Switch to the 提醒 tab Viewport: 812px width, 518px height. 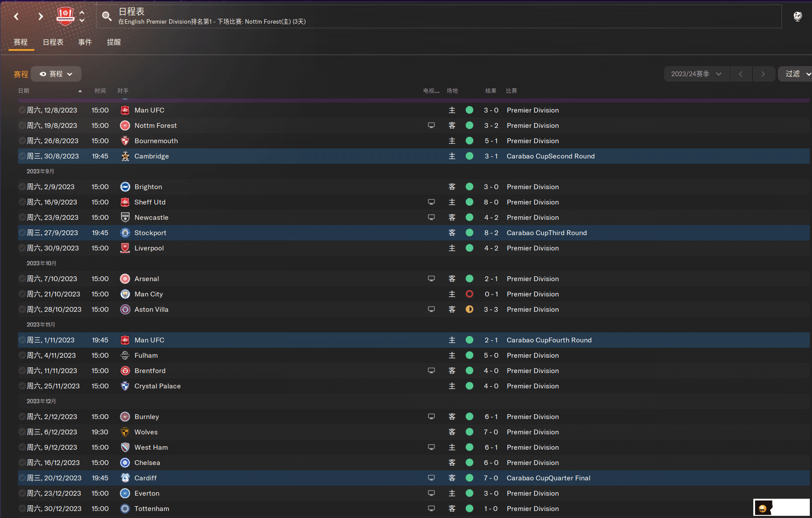114,42
